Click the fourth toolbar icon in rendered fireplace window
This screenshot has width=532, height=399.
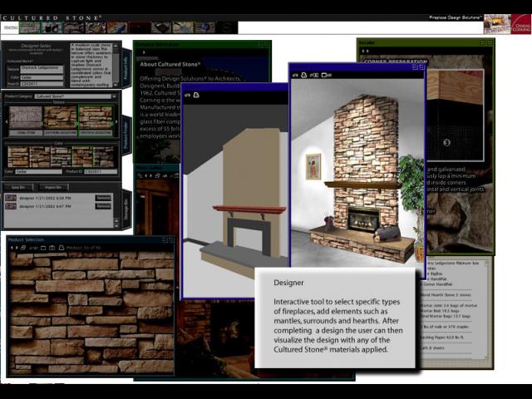tap(326, 75)
